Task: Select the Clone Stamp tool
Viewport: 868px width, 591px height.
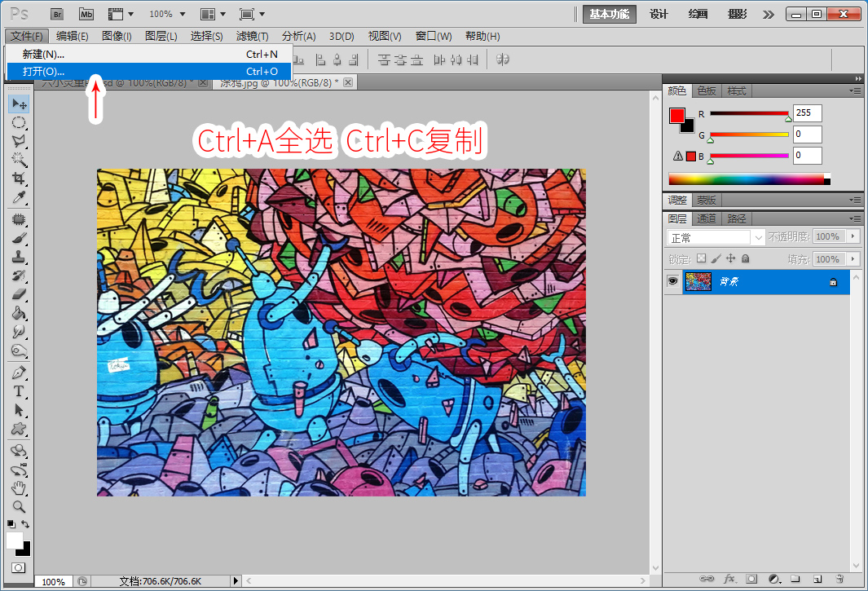Action: click(x=19, y=257)
